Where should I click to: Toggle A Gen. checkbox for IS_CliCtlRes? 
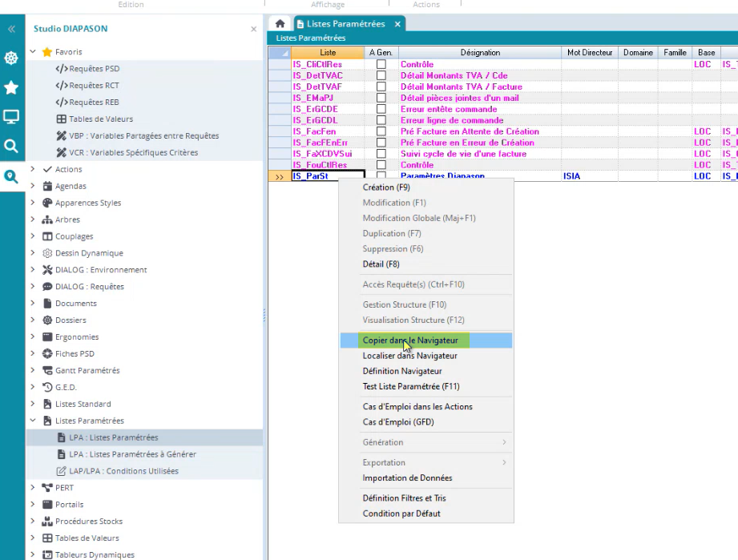[381, 64]
